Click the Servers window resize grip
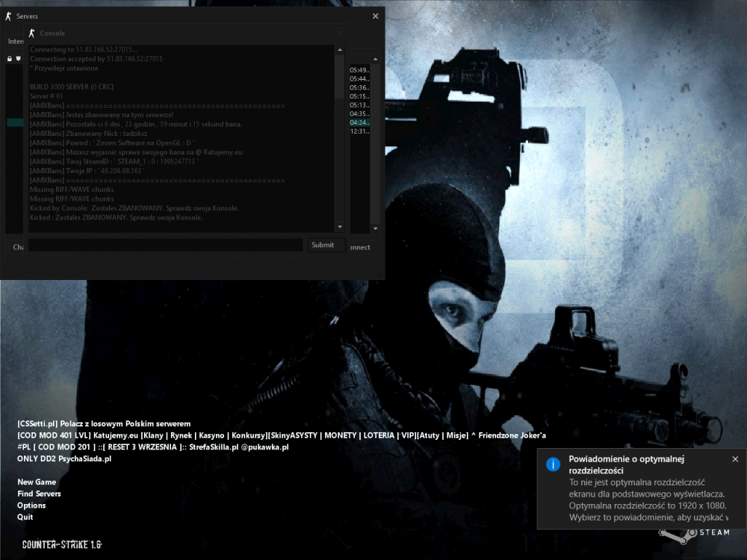The height and width of the screenshot is (560, 747). [380, 275]
